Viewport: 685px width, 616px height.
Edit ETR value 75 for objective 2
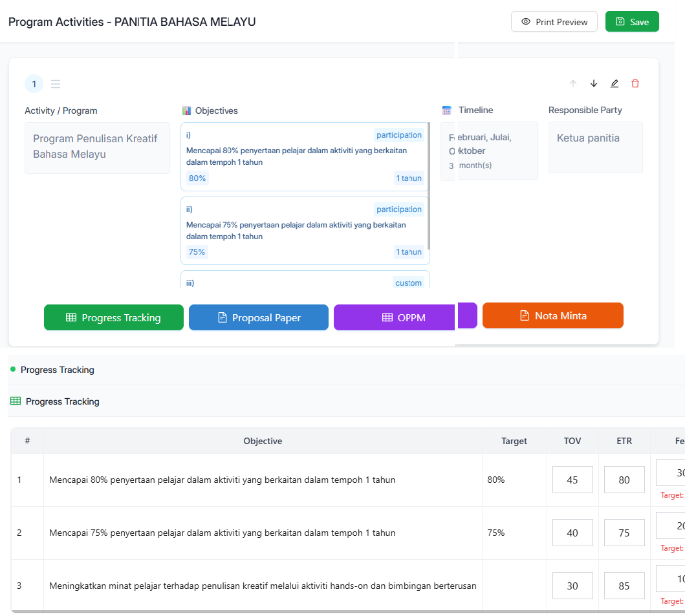click(x=624, y=533)
